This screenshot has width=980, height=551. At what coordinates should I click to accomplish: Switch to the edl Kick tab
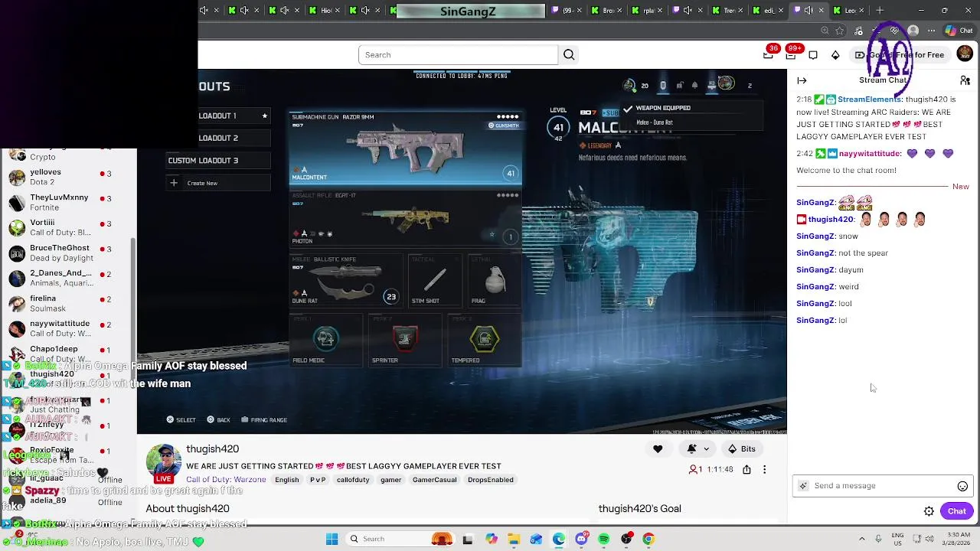coord(768,10)
